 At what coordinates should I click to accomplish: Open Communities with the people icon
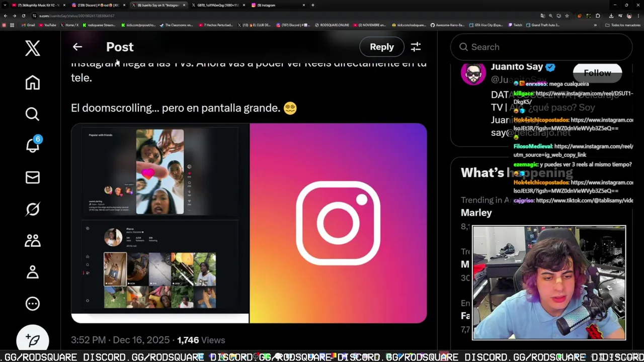click(33, 240)
